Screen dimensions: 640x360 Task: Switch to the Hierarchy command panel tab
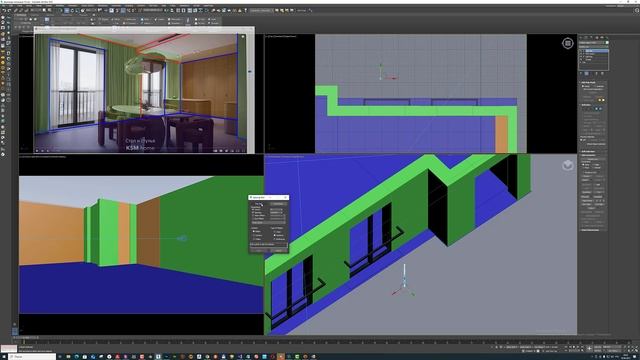tap(591, 38)
